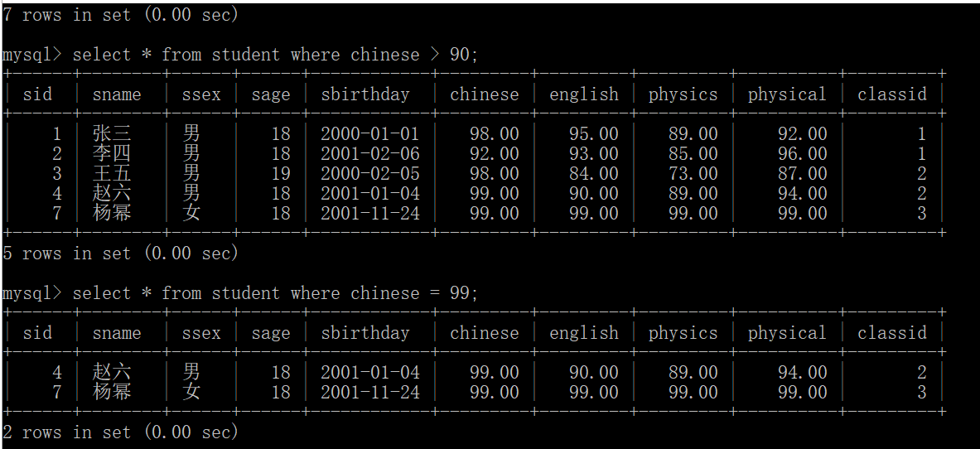Click the query line ending with "chinese > 90;"

point(240,55)
